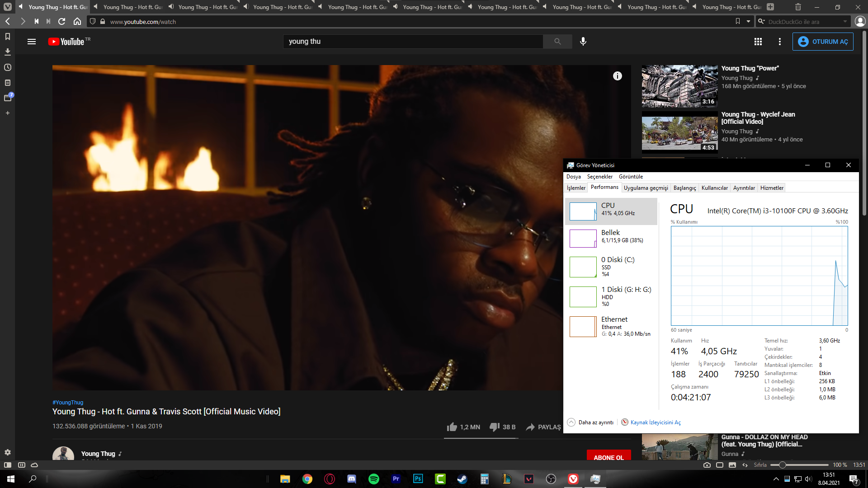Open the Vivaldi History panel

[8, 67]
